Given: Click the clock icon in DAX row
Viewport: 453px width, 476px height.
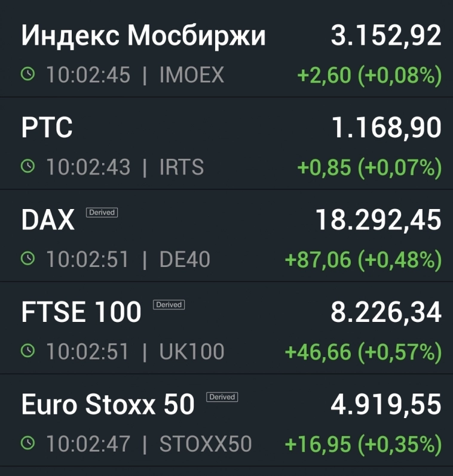Looking at the screenshot, I should [x=27, y=259].
